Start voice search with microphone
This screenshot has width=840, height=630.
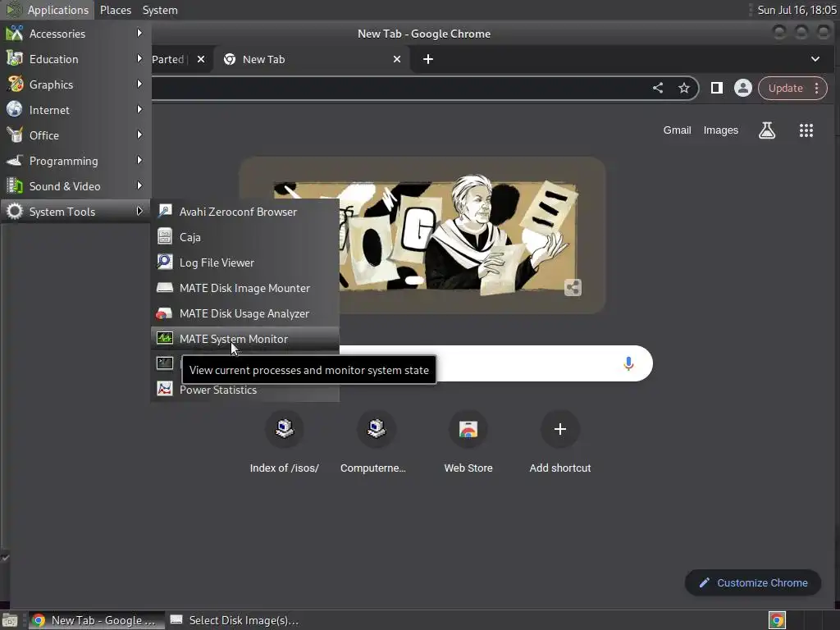point(629,363)
